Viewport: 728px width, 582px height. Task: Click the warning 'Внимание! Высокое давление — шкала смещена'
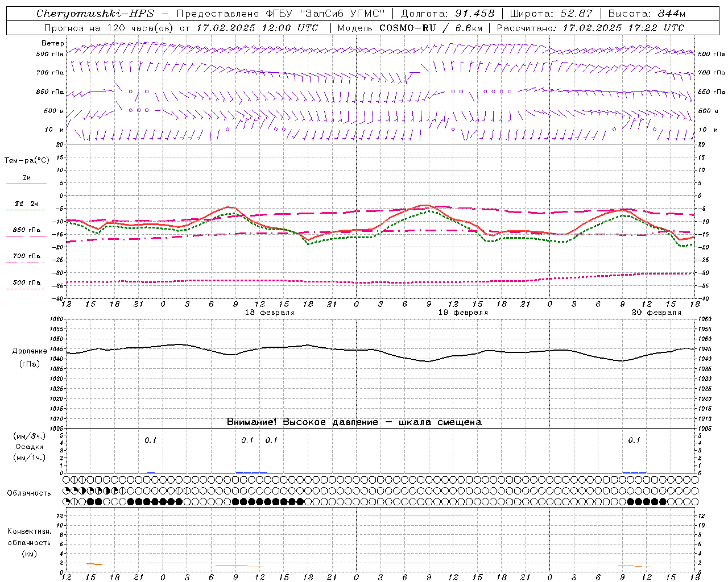(x=354, y=422)
